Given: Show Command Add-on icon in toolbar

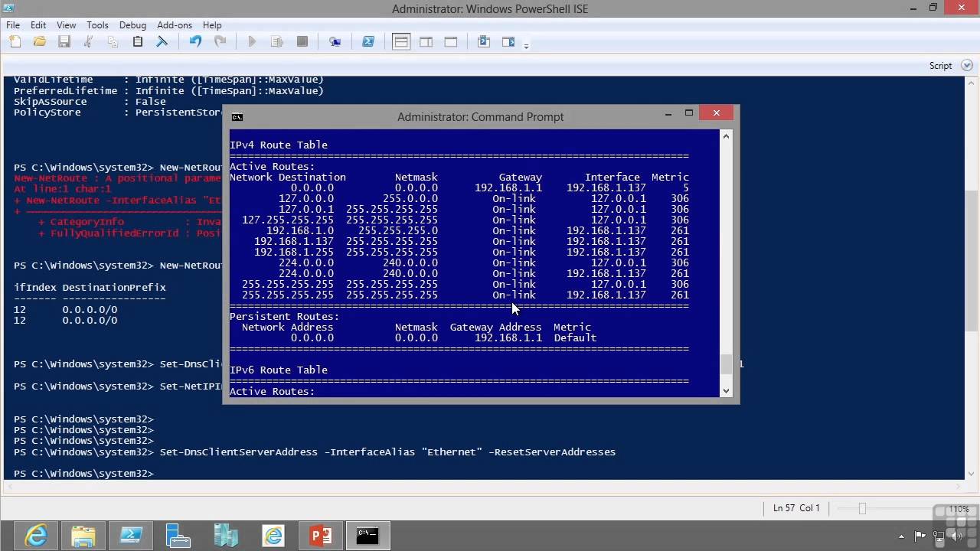Looking at the screenshot, I should coord(508,42).
